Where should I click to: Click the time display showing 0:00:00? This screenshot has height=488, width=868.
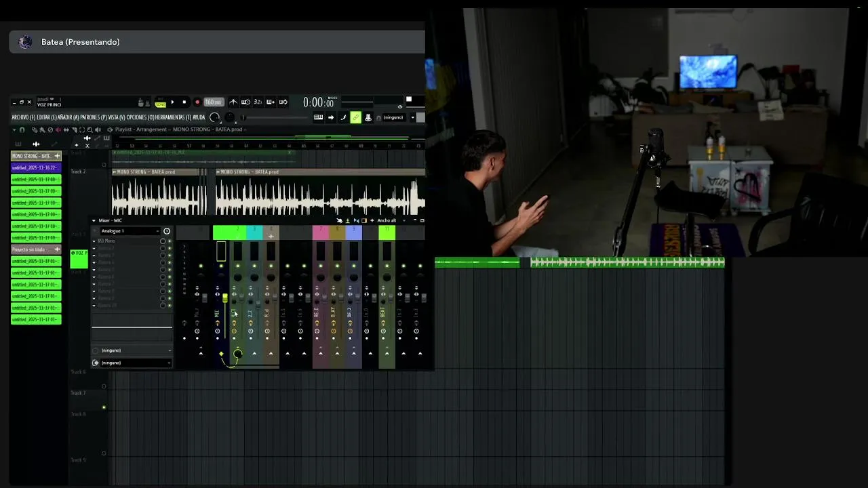[319, 102]
